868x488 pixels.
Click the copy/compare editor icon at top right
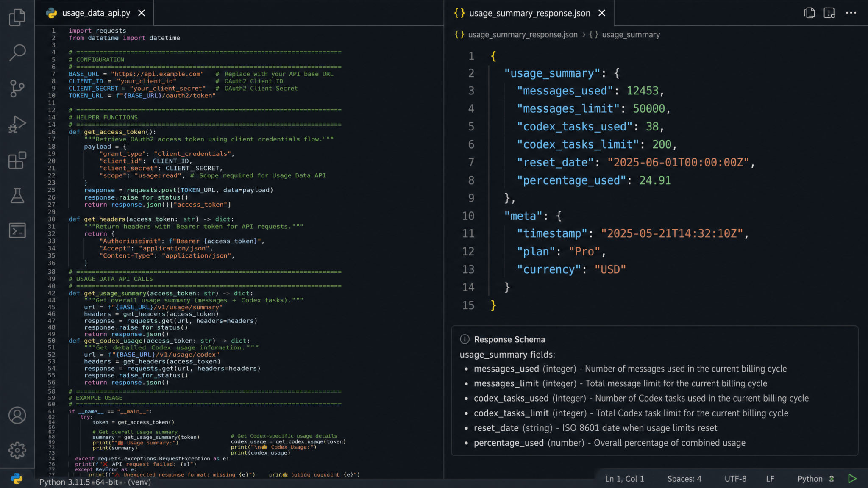click(x=810, y=13)
